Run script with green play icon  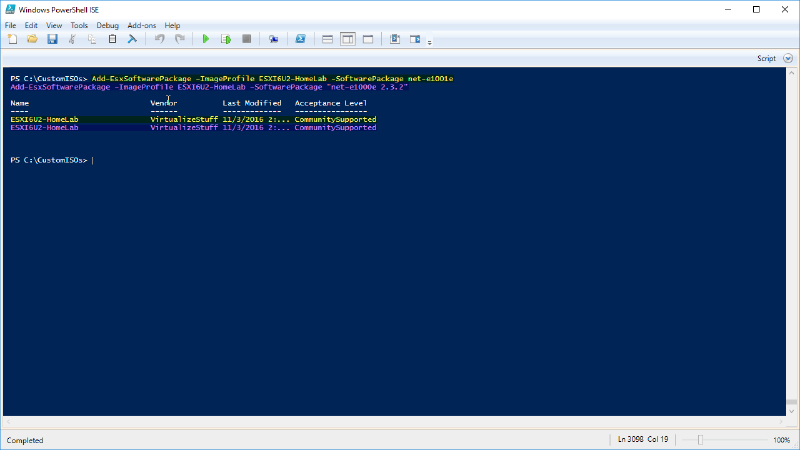click(x=206, y=39)
